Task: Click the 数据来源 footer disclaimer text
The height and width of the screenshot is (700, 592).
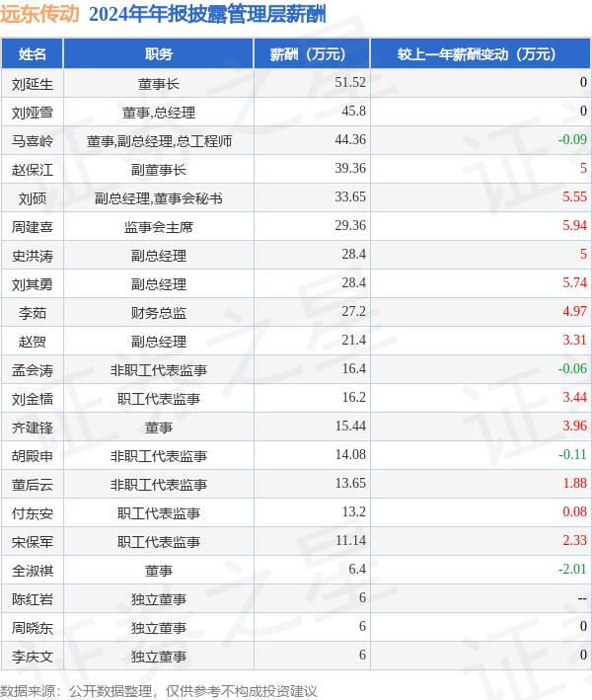Action: click(x=159, y=691)
